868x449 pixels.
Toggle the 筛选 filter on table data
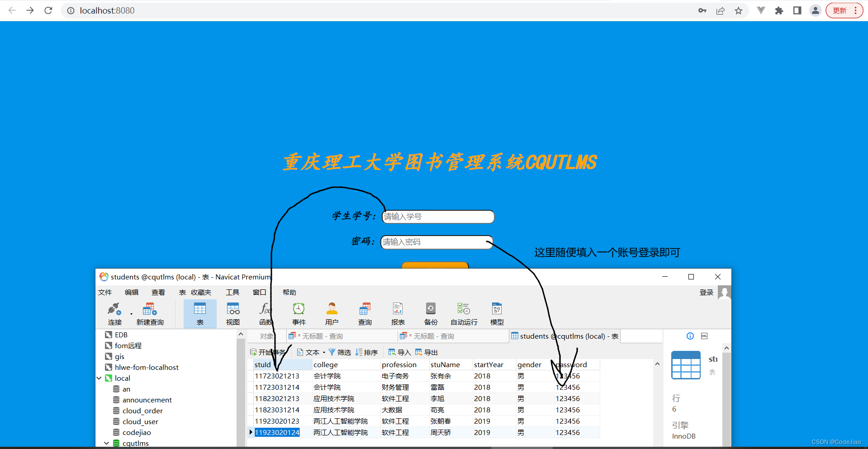[340, 352]
